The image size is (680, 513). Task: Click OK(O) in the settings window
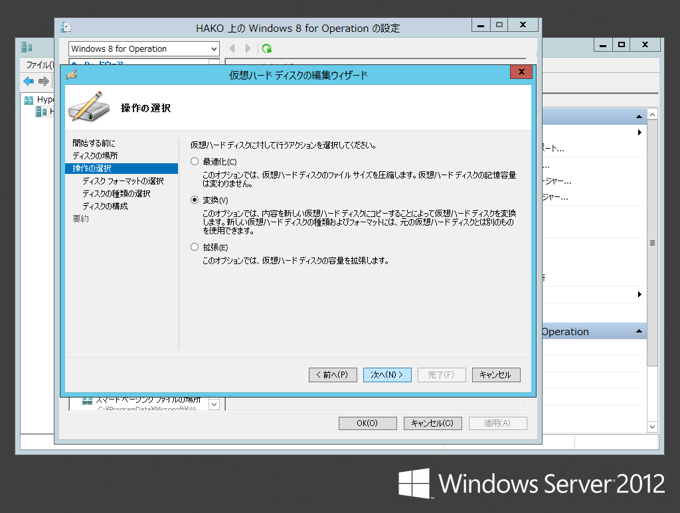coord(367,423)
